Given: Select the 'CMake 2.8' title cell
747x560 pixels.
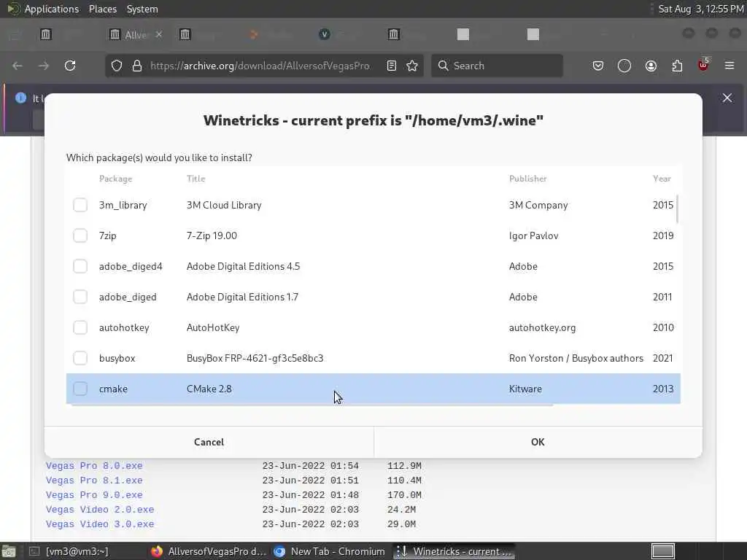Looking at the screenshot, I should click(x=209, y=389).
